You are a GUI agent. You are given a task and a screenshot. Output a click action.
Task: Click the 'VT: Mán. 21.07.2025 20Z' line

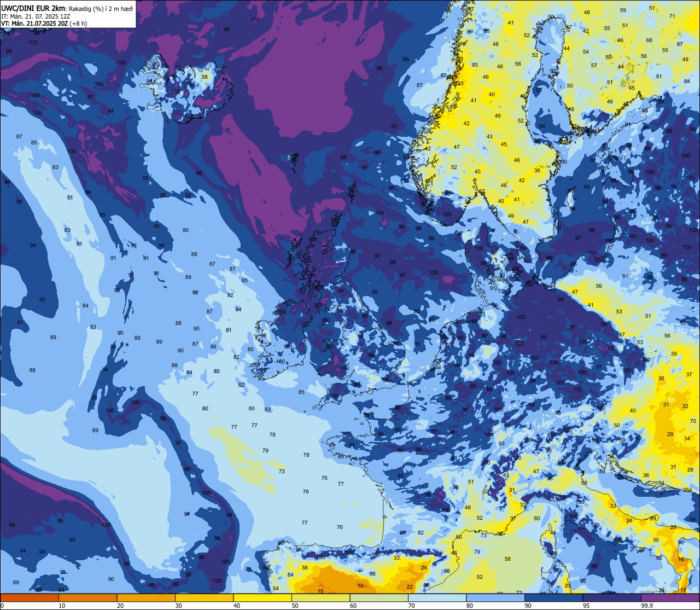(34, 24)
